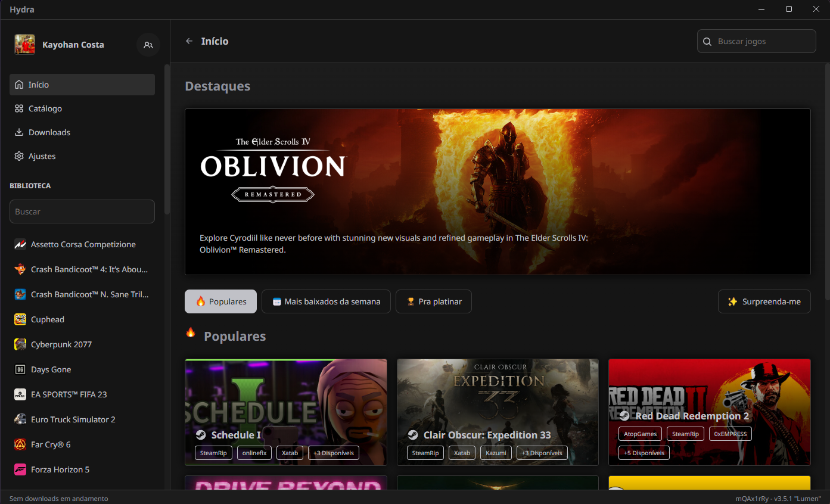Open Ajustes settings

point(82,156)
